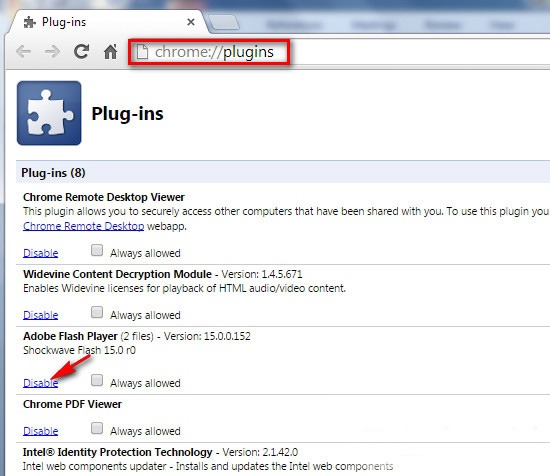Image resolution: width=550 pixels, height=476 pixels.
Task: Go back using the browser back arrow
Action: coord(24,52)
